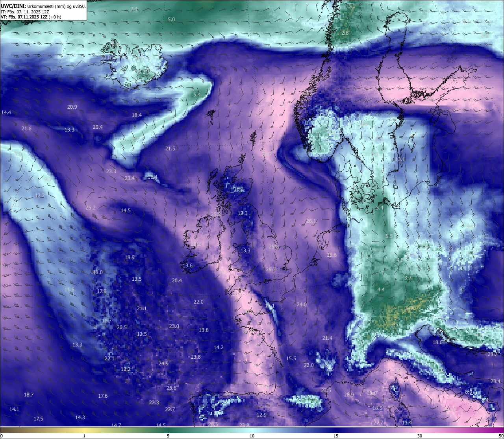Select the 3.7 map value
504x439 pixels.
click(408, 278)
